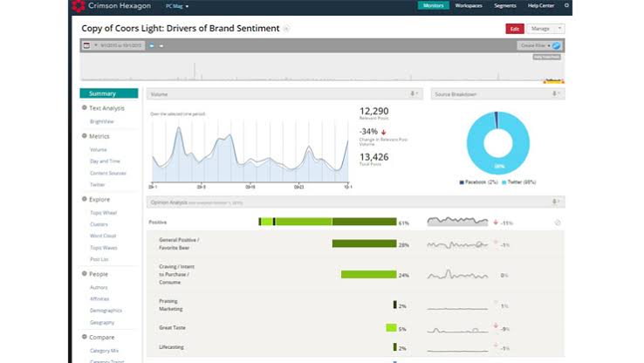Open BrightView under Text Analysis

(x=102, y=121)
